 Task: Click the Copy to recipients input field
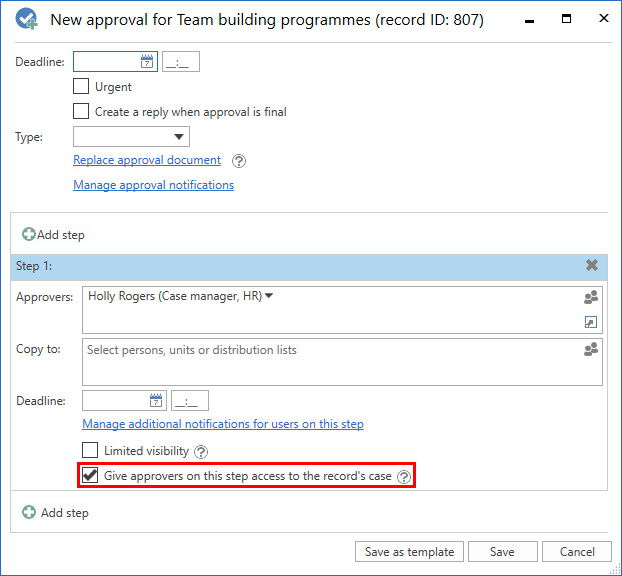click(x=330, y=360)
